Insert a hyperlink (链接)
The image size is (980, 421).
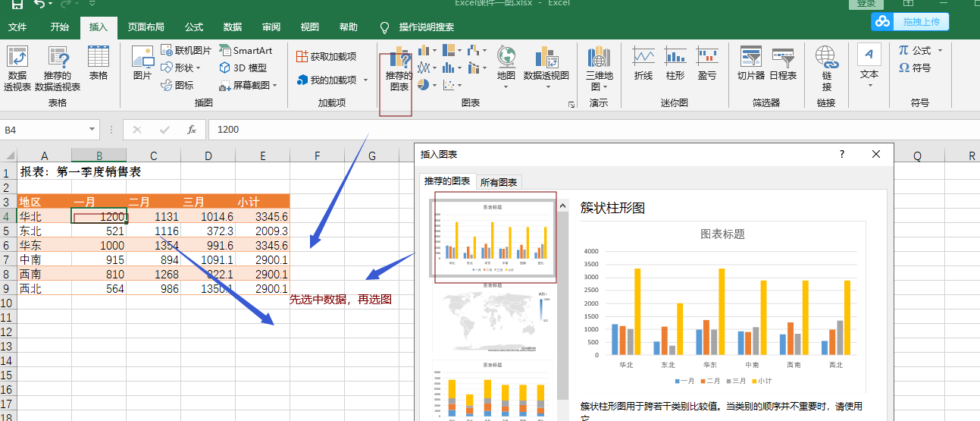point(826,68)
